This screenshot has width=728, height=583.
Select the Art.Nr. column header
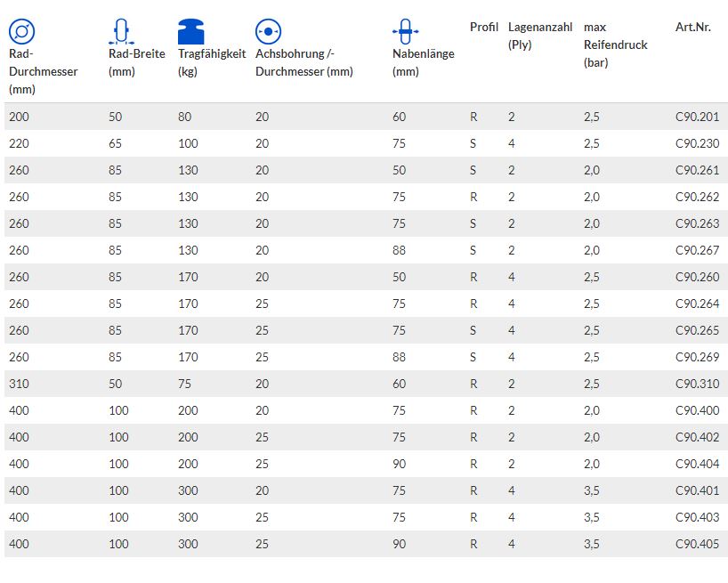point(692,27)
